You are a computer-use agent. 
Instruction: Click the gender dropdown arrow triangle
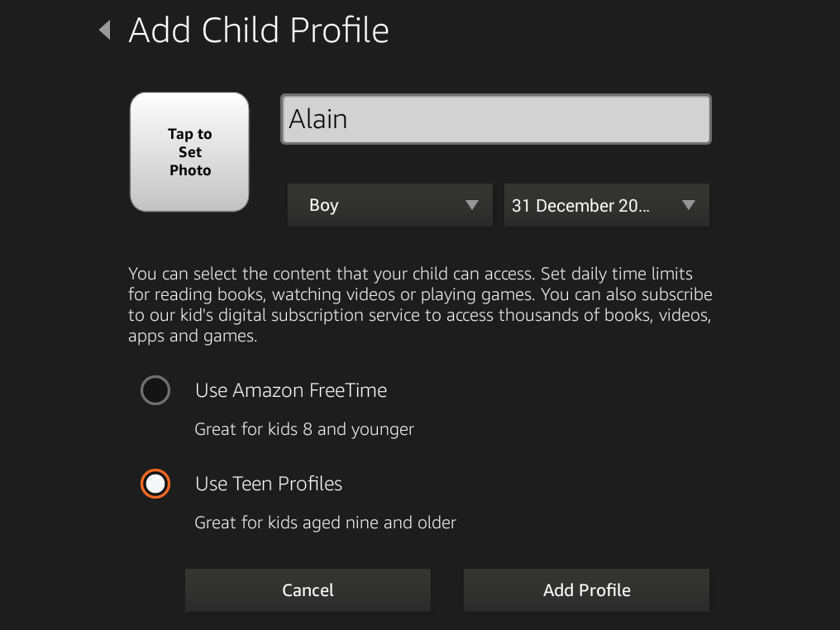472,205
